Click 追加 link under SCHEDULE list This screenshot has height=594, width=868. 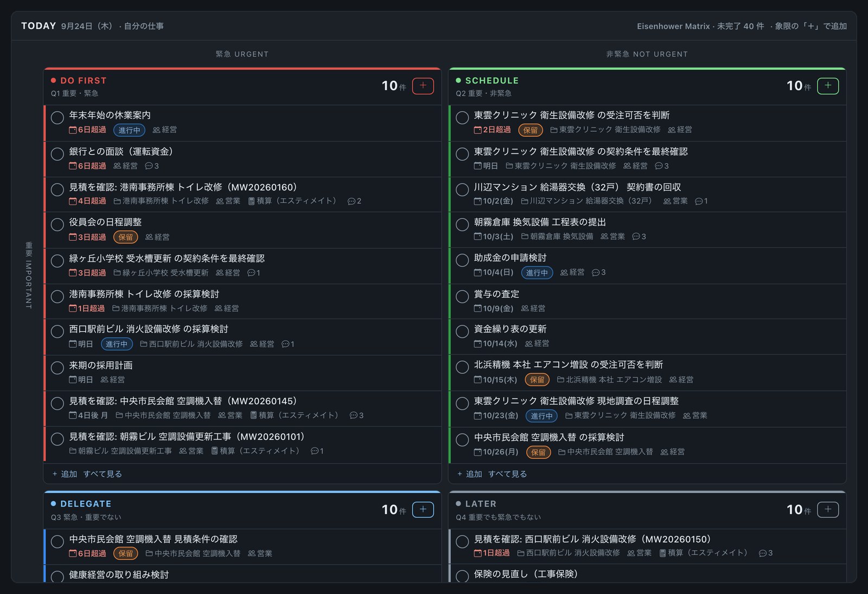(x=470, y=474)
